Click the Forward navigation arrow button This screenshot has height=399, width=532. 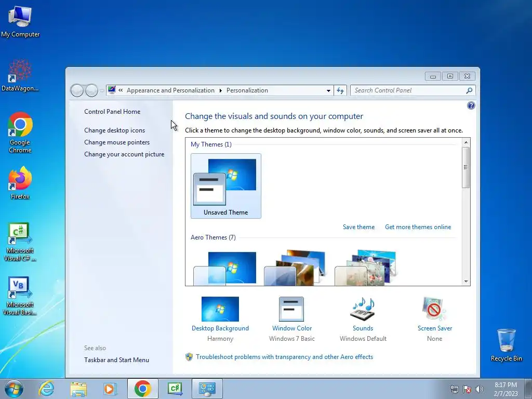point(91,90)
